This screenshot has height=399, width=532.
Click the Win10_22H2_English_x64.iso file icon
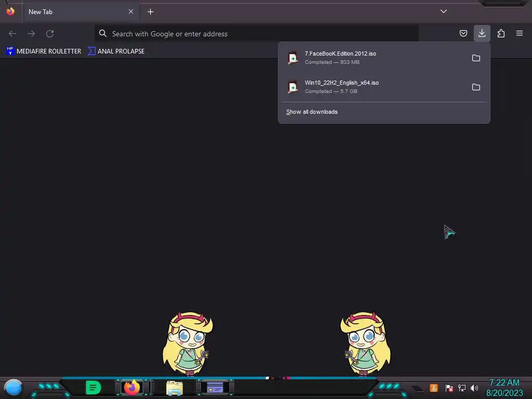(293, 87)
